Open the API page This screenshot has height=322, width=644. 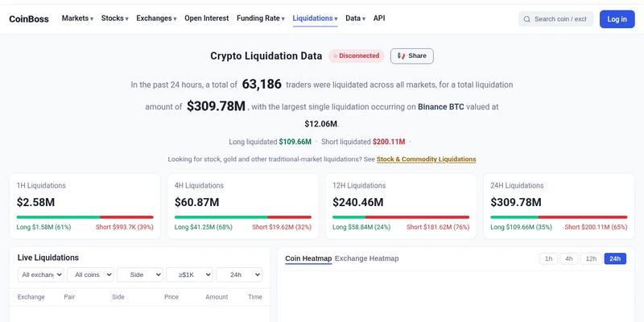coord(379,19)
